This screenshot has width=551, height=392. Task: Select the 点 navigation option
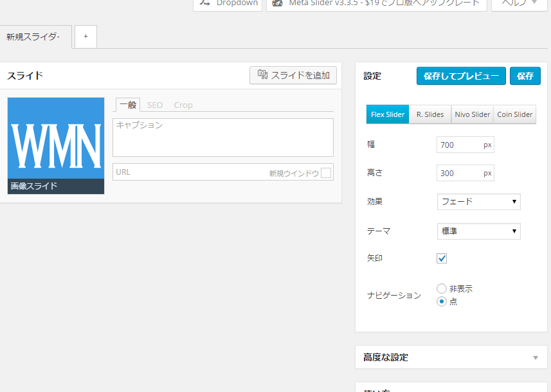click(442, 301)
